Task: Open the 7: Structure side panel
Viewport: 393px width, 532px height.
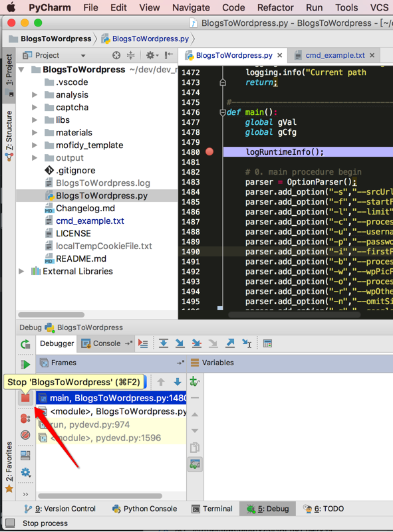Action: 9,135
